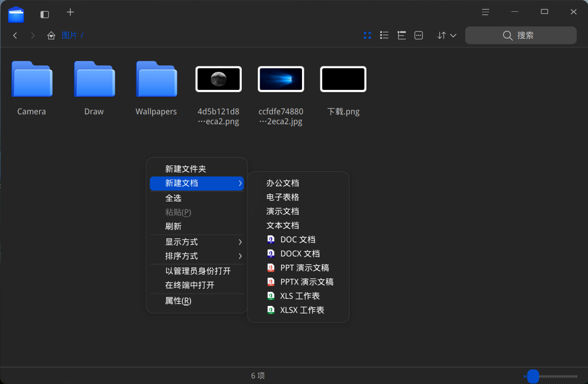Open the sort order dropdown
588x384 pixels.
(x=447, y=35)
